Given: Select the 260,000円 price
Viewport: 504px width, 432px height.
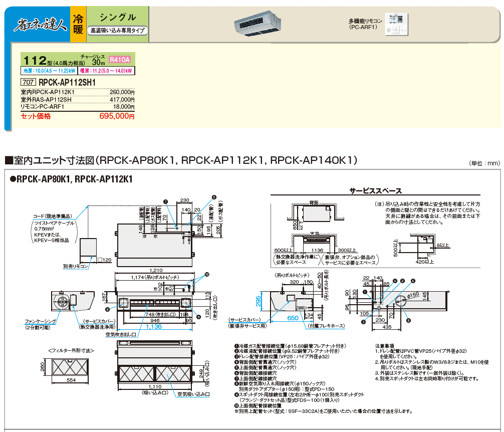Looking at the screenshot, I should click(122, 92).
